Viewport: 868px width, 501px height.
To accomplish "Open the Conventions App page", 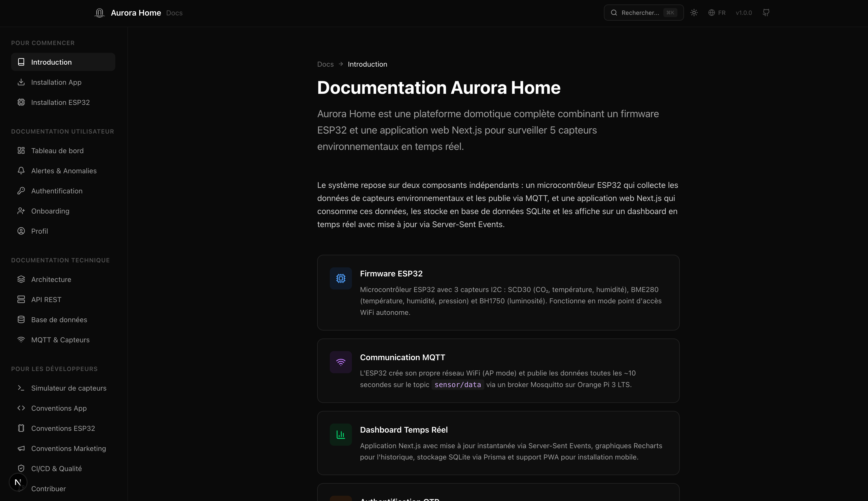I will click(63, 408).
